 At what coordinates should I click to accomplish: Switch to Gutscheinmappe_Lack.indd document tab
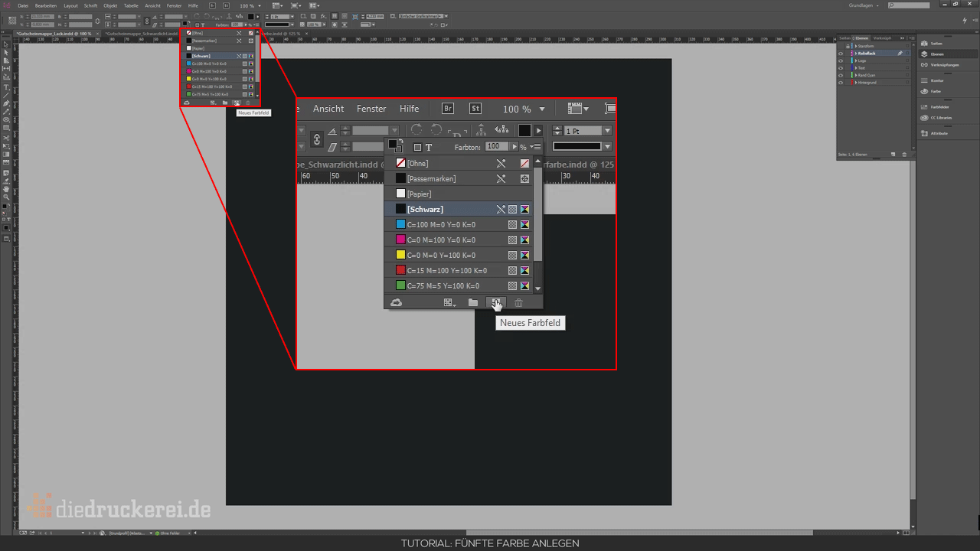[54, 34]
